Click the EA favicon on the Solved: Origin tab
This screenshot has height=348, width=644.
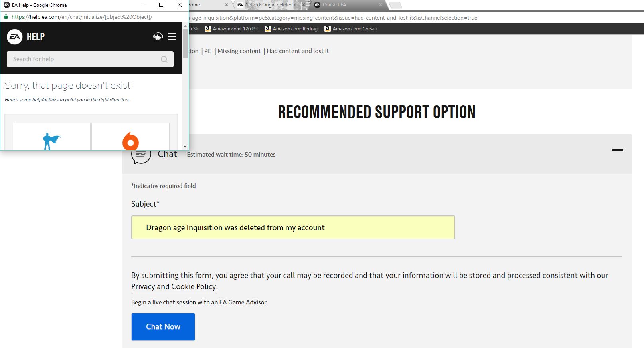pos(240,5)
